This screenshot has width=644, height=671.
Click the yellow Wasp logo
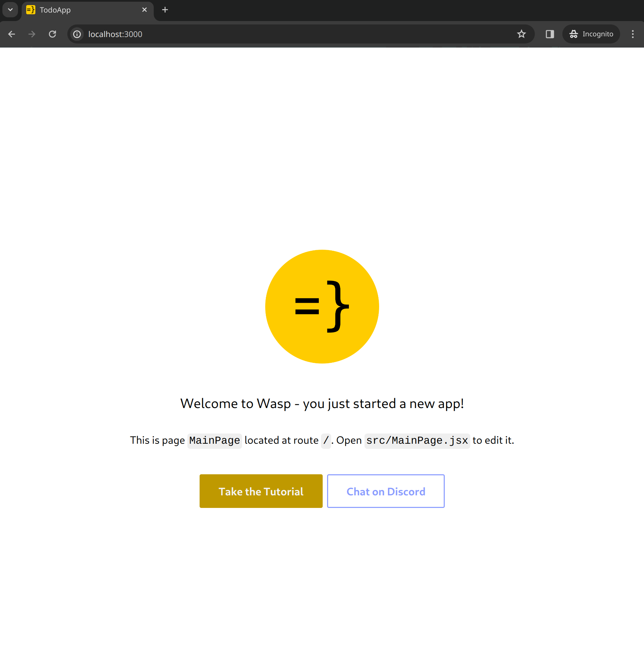click(322, 306)
